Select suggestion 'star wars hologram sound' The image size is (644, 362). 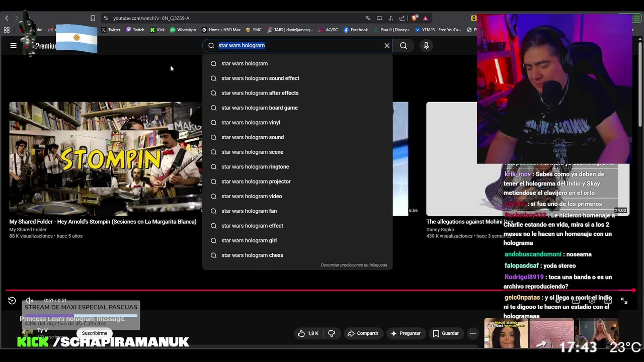(297, 137)
